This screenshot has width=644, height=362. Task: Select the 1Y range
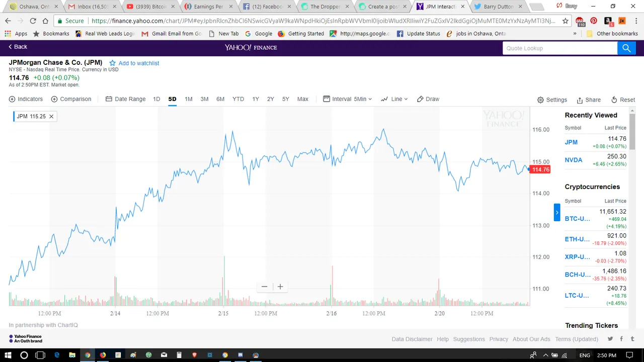[256, 99]
